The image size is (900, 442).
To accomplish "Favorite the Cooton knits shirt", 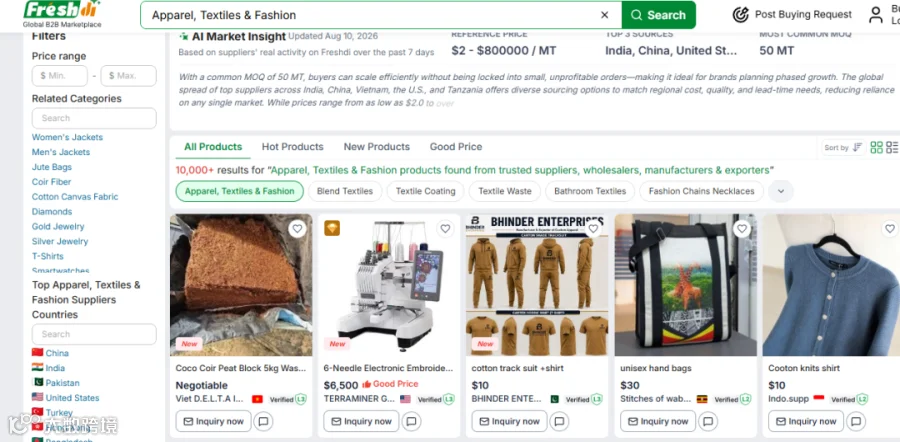I will [890, 229].
